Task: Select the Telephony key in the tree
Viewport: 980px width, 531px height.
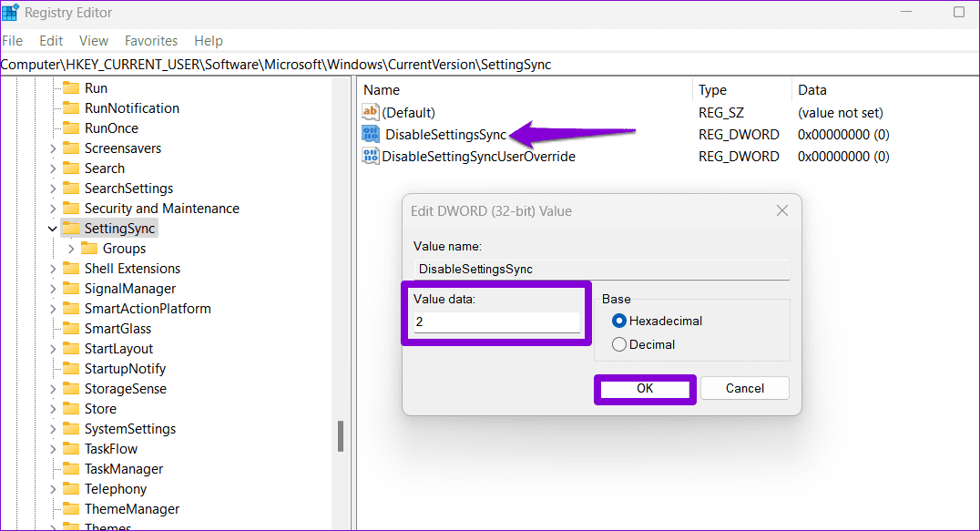Action: (x=116, y=489)
